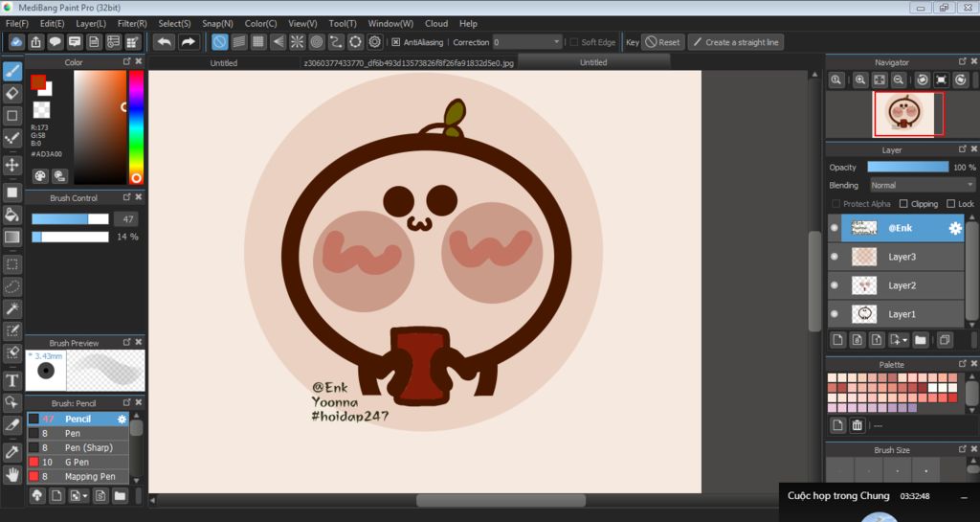
Task: Select the Gradient tool
Action: pyautogui.click(x=11, y=237)
